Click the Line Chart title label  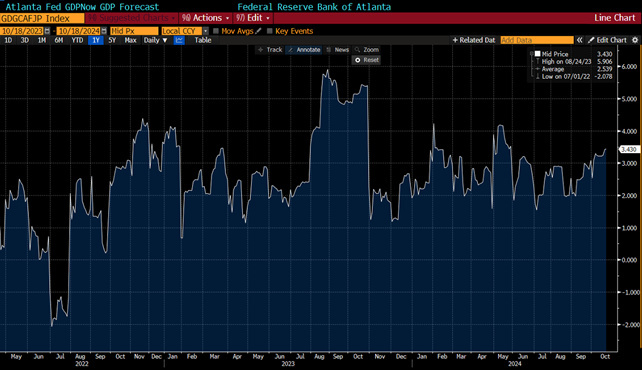click(615, 18)
